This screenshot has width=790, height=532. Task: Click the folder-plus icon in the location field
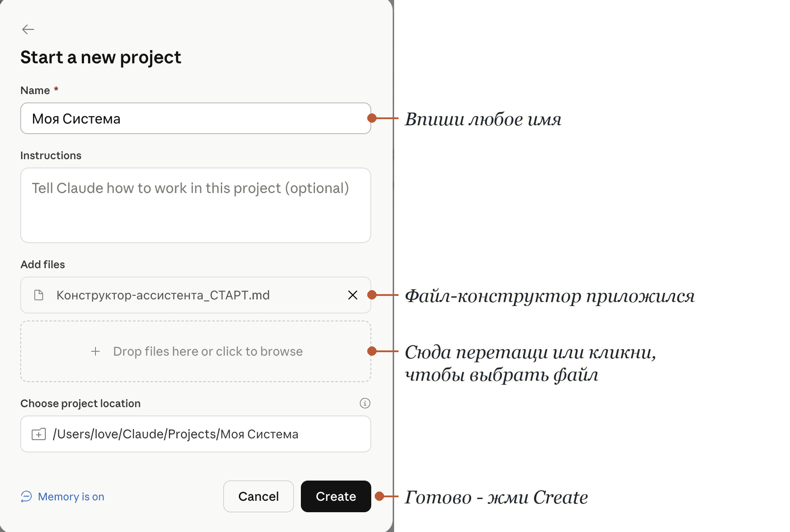click(39, 434)
